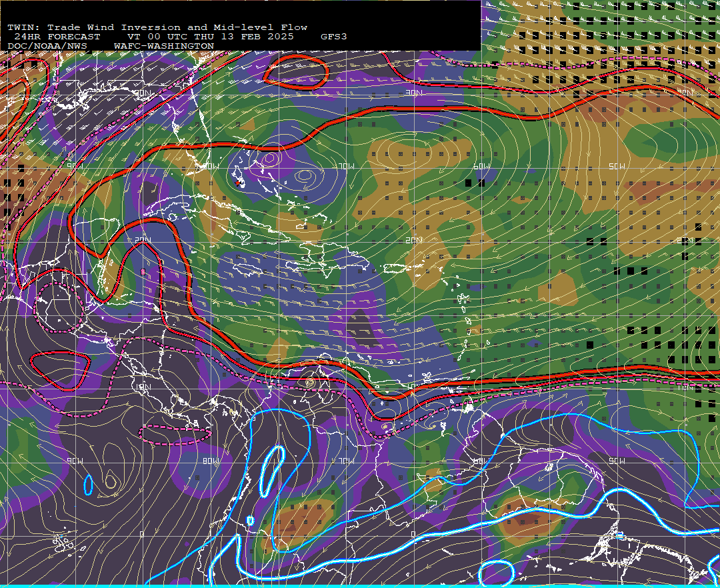Click the title "TWIN: Trade Wind Inversion and Mid-level Flow"
The height and width of the screenshot is (588, 720).
click(157, 27)
